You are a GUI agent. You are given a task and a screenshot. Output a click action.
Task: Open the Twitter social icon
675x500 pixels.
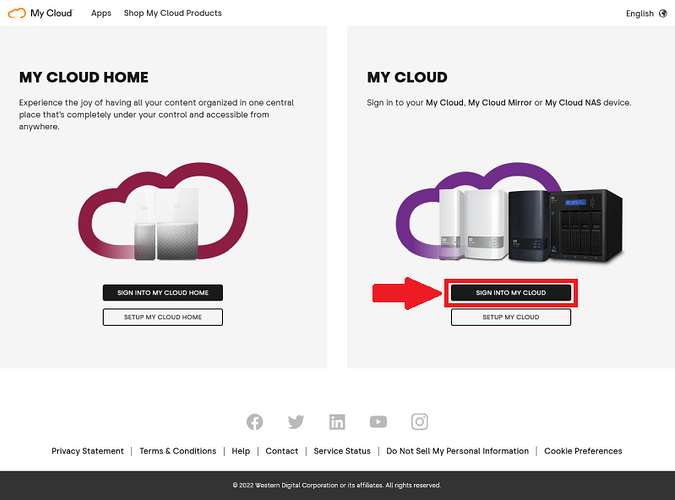point(296,422)
